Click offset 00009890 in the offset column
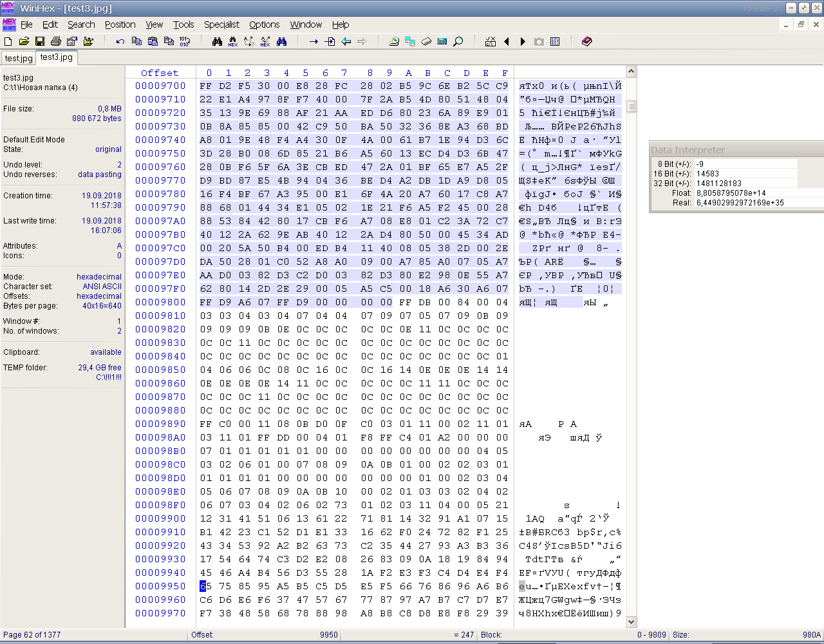The image size is (824, 644). click(x=160, y=424)
